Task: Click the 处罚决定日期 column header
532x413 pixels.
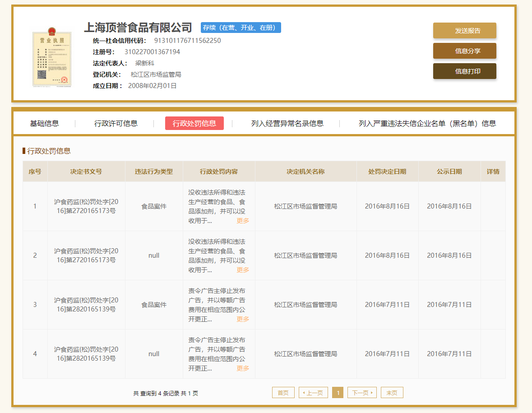Action: tap(388, 172)
